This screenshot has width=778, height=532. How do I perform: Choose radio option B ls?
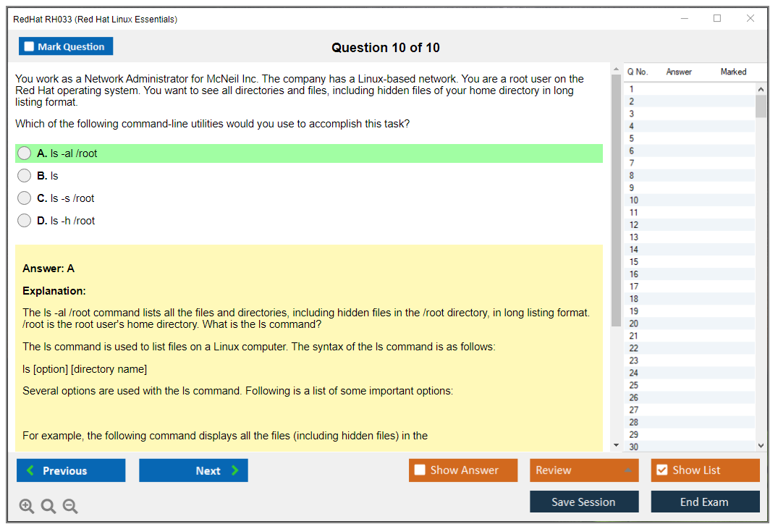click(25, 176)
